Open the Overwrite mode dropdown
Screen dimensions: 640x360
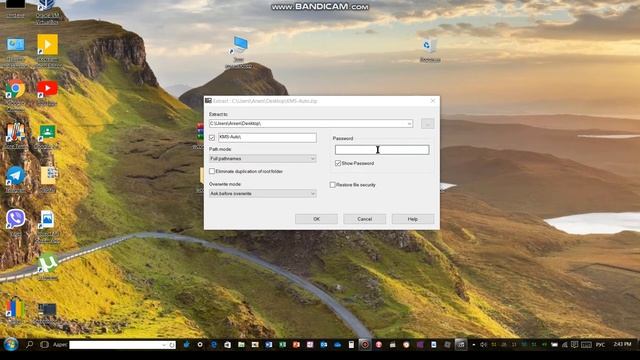pos(262,193)
